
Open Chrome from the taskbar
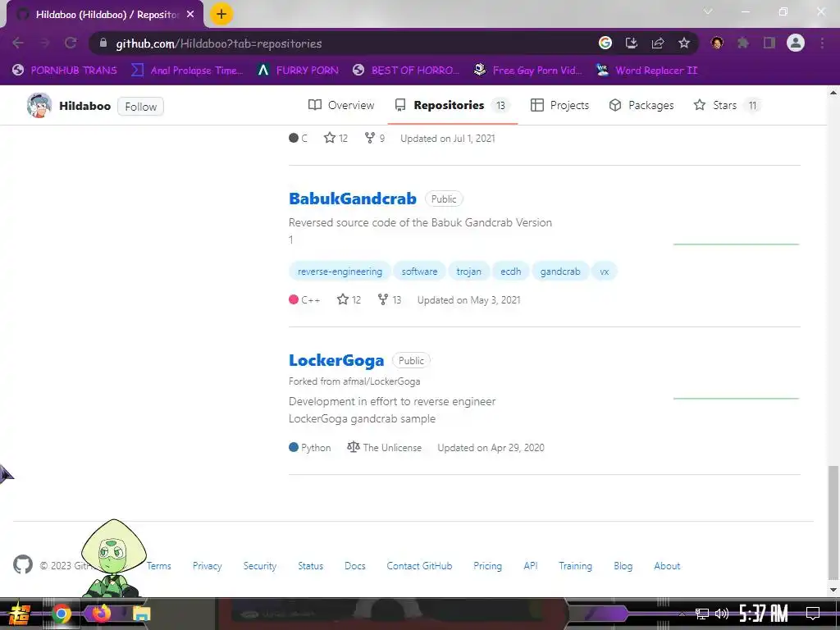click(61, 614)
